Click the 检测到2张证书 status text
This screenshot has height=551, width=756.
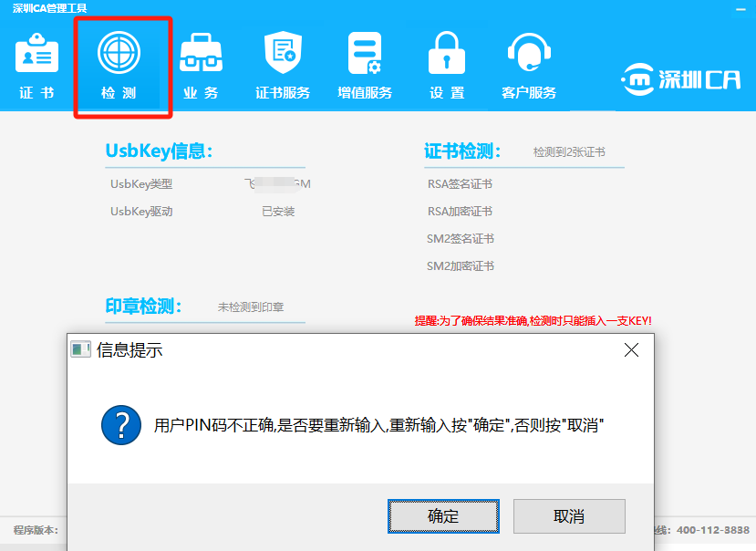pos(569,152)
